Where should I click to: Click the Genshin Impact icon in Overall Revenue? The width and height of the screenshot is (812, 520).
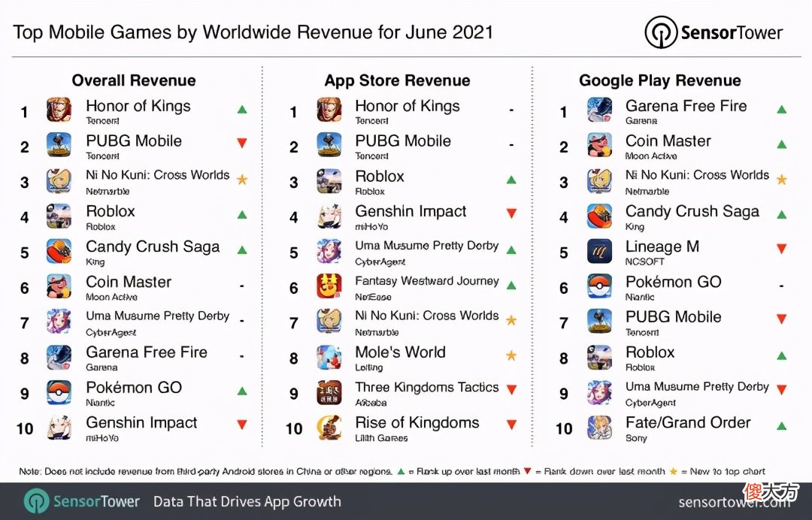(x=59, y=428)
